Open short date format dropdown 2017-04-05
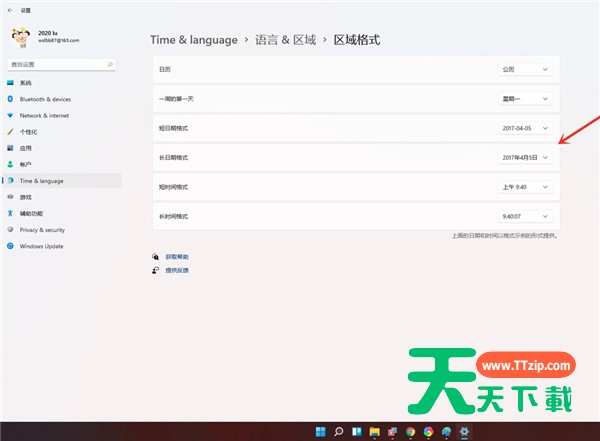 tap(525, 128)
